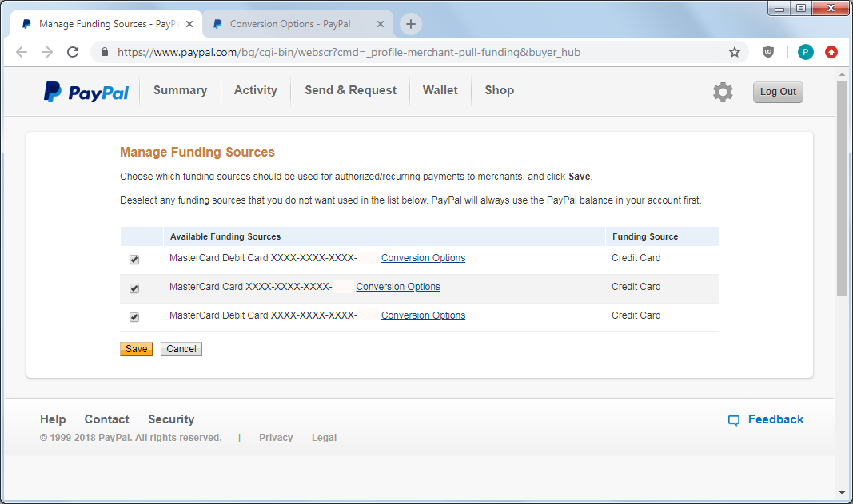853x504 pixels.
Task: Open a new tab with plus button
Action: click(x=411, y=24)
